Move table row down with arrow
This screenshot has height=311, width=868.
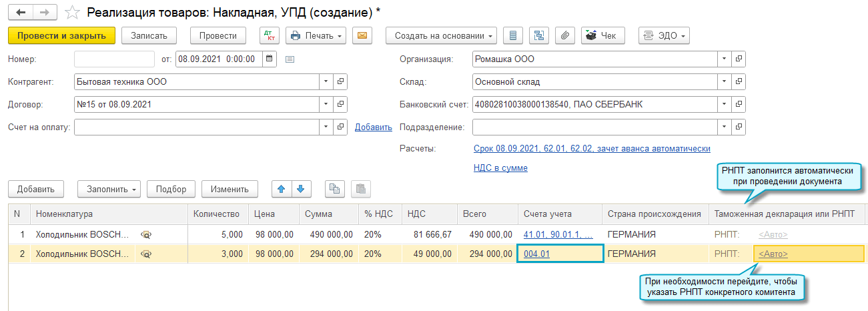[300, 189]
